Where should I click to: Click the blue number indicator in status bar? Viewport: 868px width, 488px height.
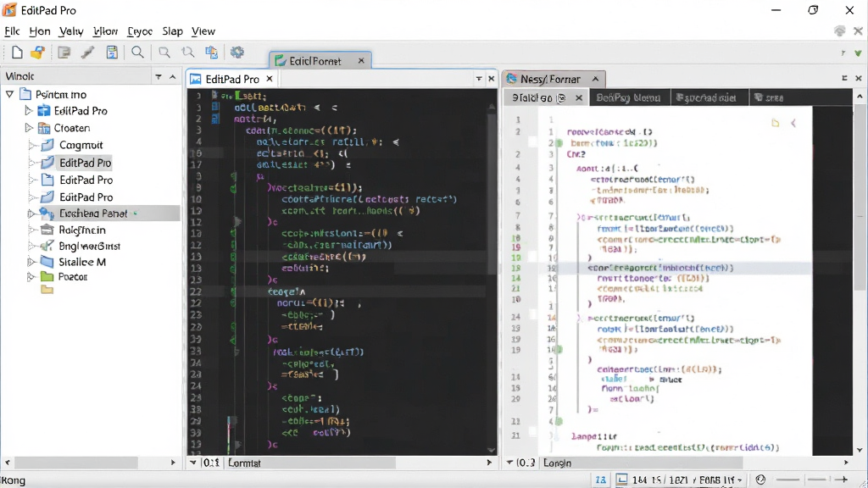601,480
